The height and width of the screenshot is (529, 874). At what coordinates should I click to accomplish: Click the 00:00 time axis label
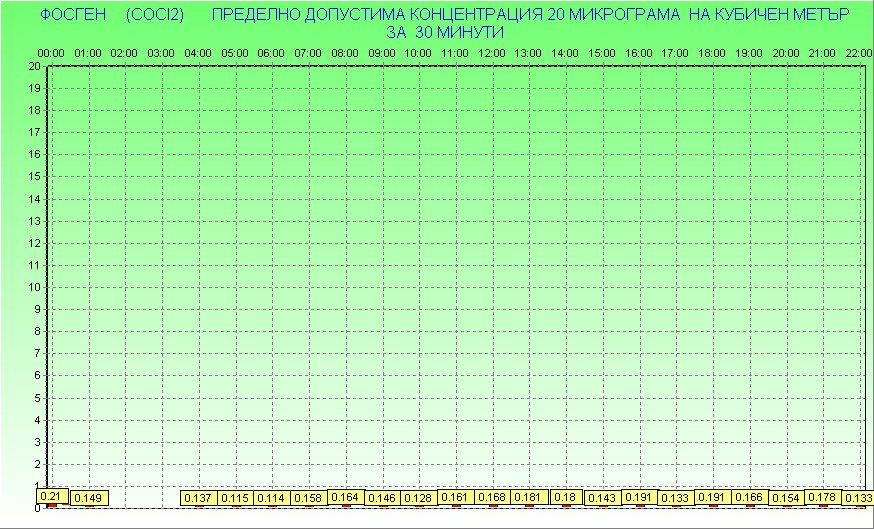click(51, 53)
